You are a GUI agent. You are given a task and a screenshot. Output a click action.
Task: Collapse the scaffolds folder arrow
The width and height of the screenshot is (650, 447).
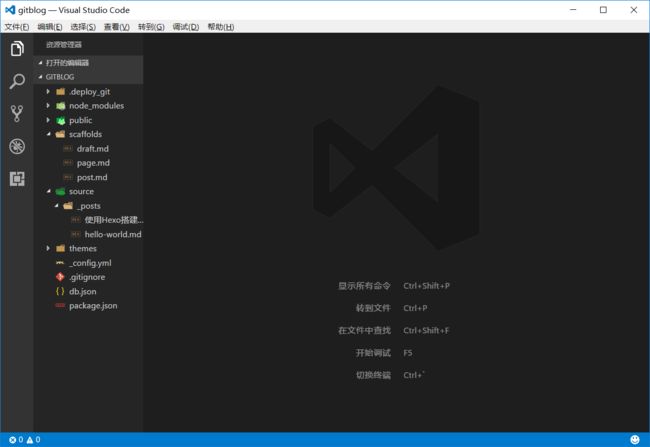[49, 134]
